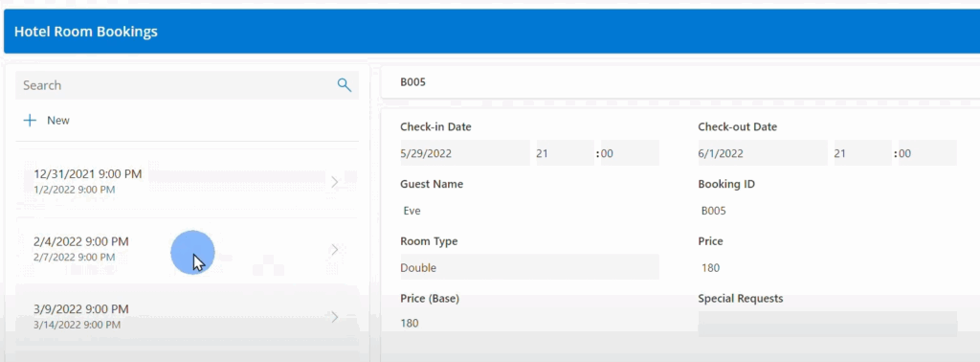This screenshot has height=362, width=980.
Task: Open the Check-in hour dropdown 21
Action: point(565,153)
